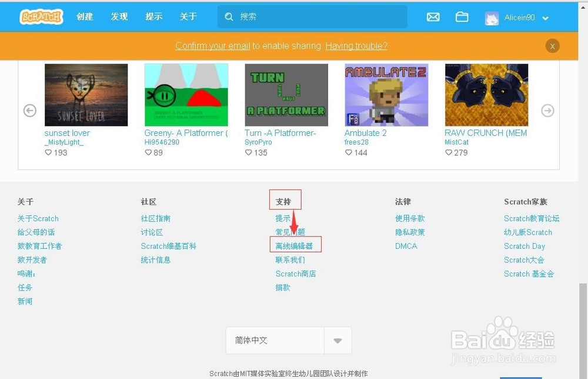
Task: Open the _MistyLight_ author link
Action: [64, 142]
